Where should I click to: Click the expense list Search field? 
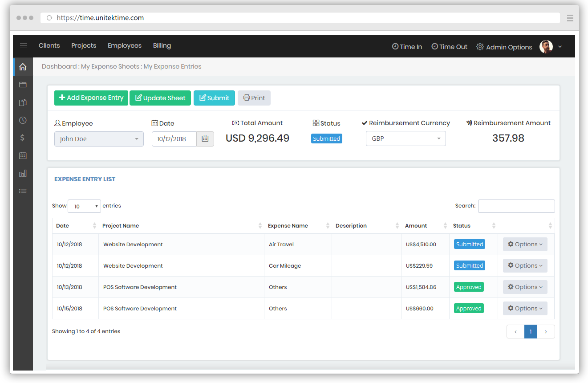516,206
